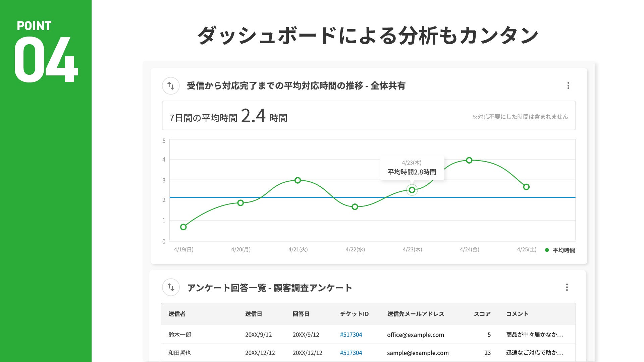Click the 4/21(火) peak data point
644x362 pixels.
pos(298,180)
